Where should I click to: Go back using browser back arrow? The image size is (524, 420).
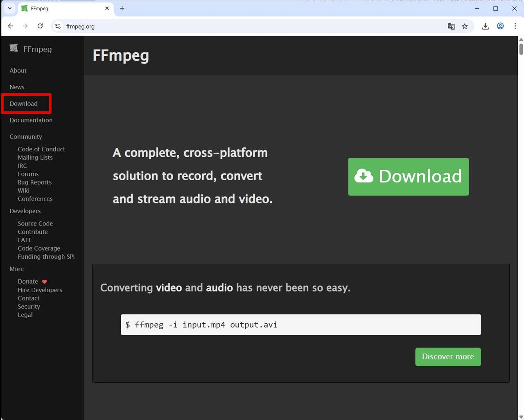point(11,26)
